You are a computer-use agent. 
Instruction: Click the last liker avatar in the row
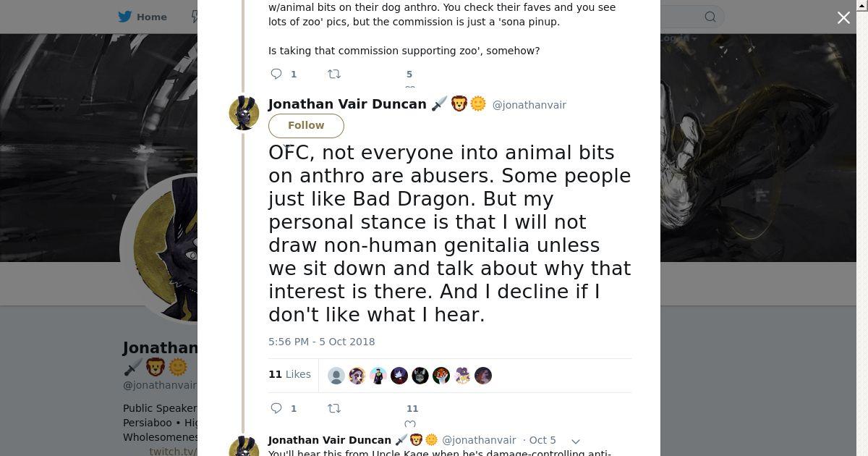(483, 376)
